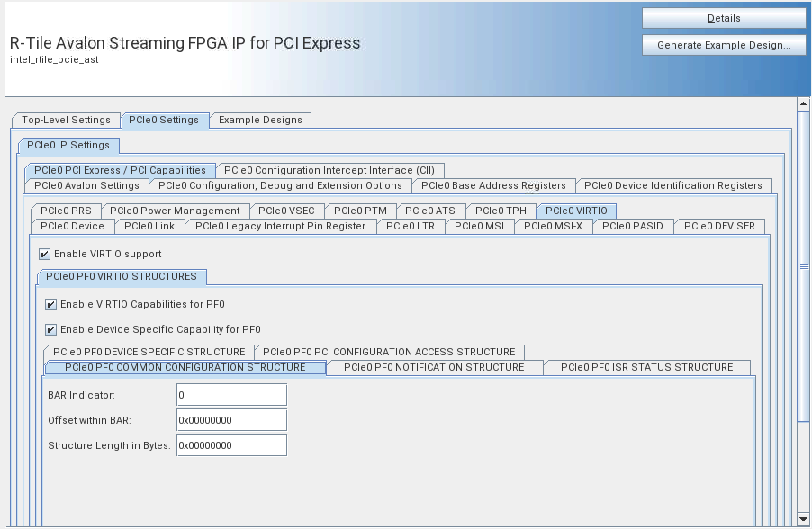Open the PCIe0 Device tab

(72, 226)
